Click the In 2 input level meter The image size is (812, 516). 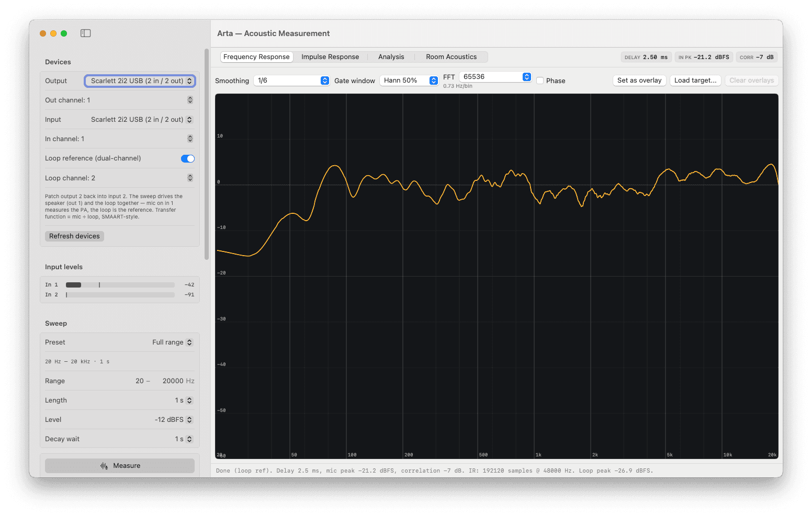[x=120, y=295]
